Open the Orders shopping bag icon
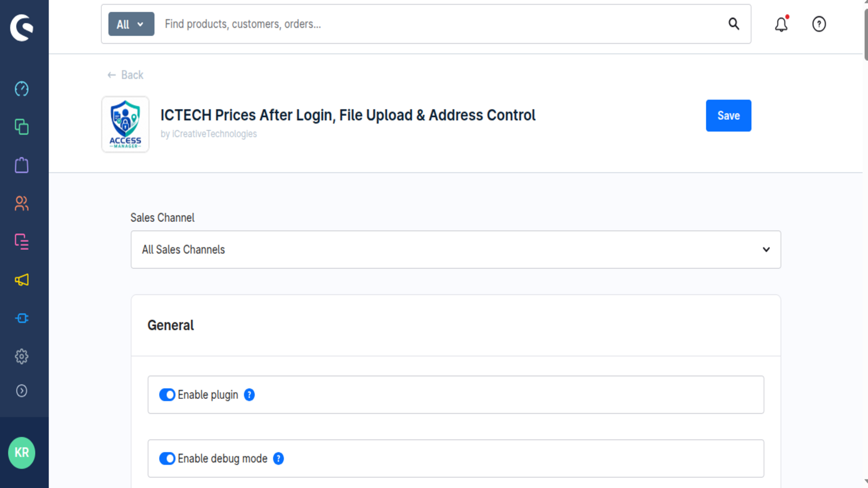868x488 pixels. pyautogui.click(x=21, y=165)
